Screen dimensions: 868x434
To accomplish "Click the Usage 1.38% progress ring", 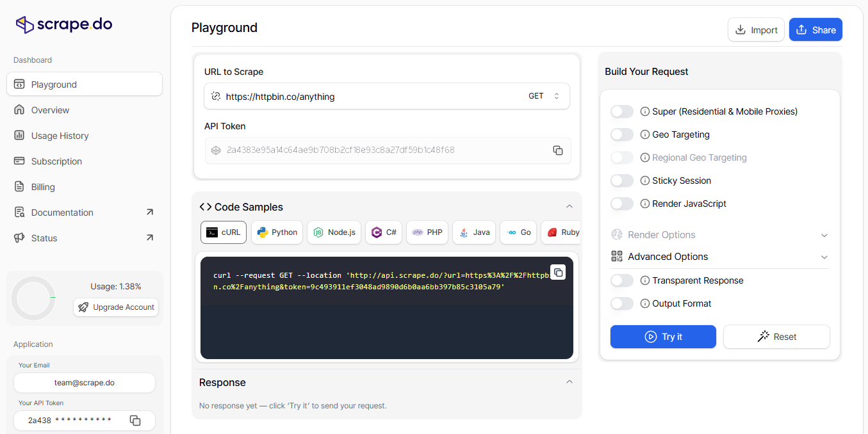I will pyautogui.click(x=33, y=298).
